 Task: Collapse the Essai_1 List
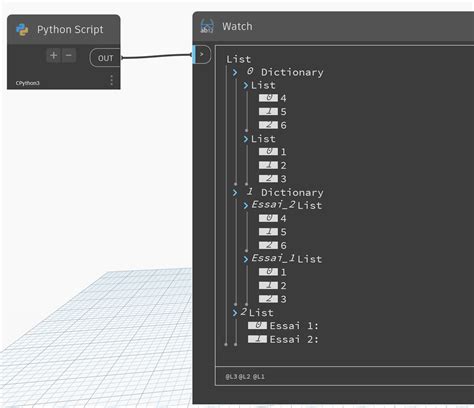246,259
